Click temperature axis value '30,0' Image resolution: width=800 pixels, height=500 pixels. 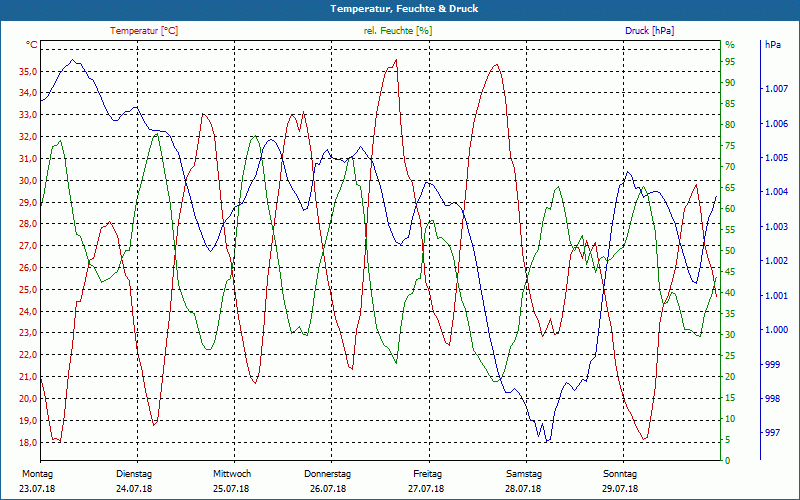click(28, 181)
